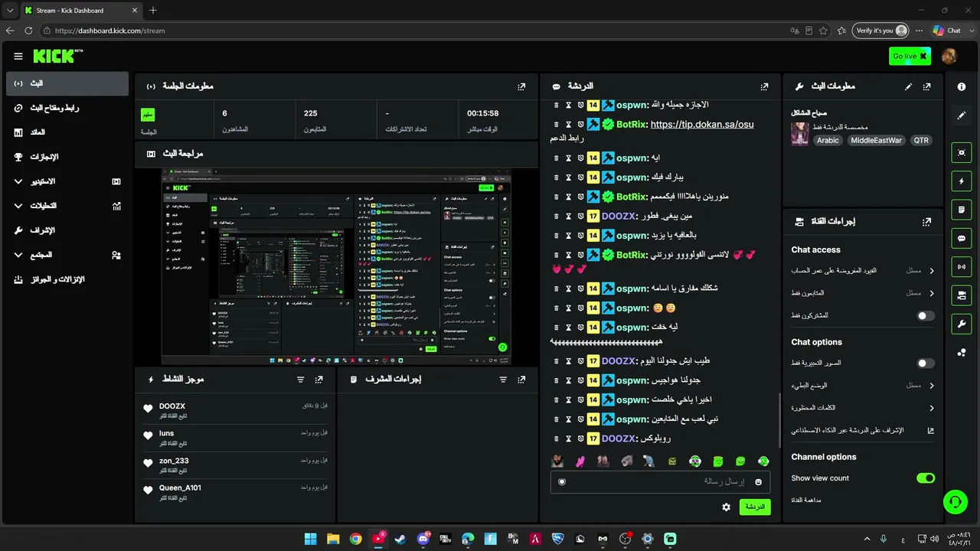Toggle the document panel icon in right strip
This screenshot has height=551, width=980.
coord(962,210)
